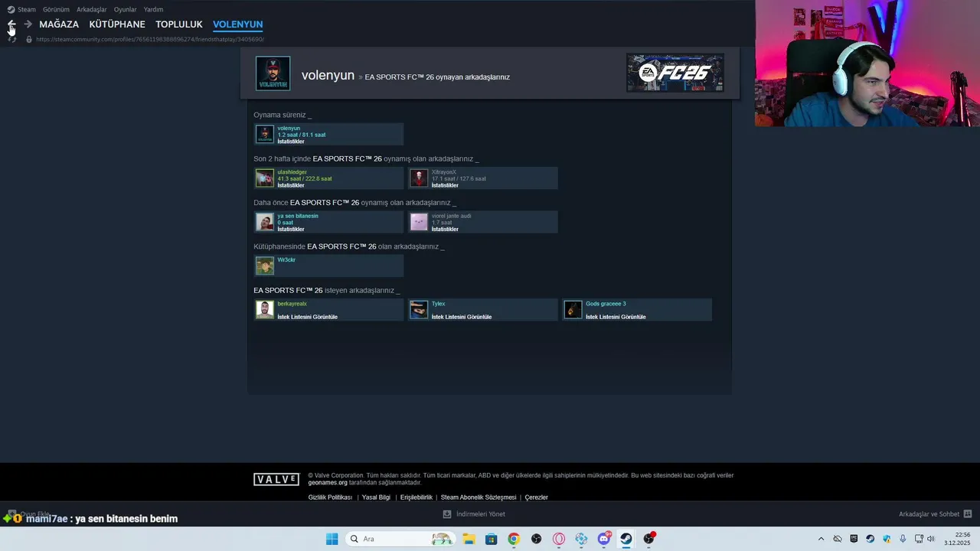Click the taskbar Ara search box

coord(400,539)
